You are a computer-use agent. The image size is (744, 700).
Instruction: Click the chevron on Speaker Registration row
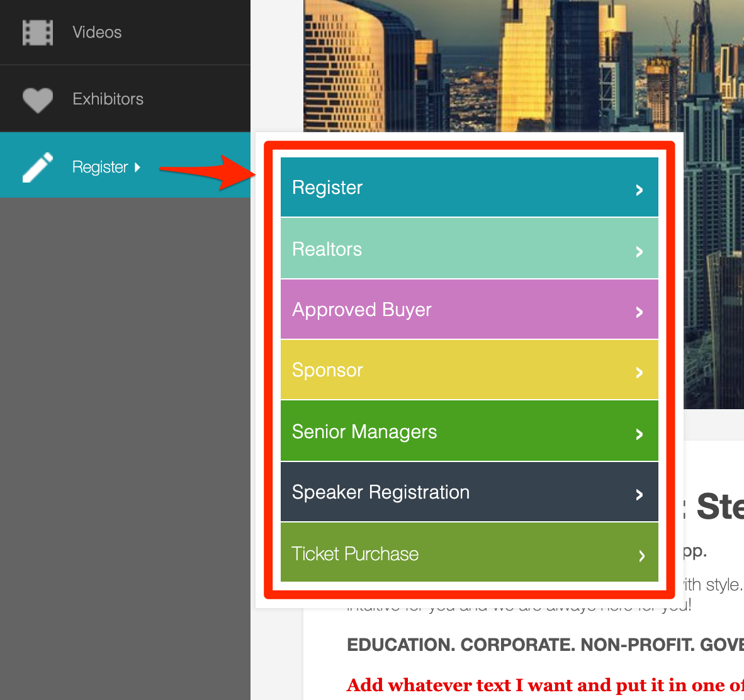639,495
